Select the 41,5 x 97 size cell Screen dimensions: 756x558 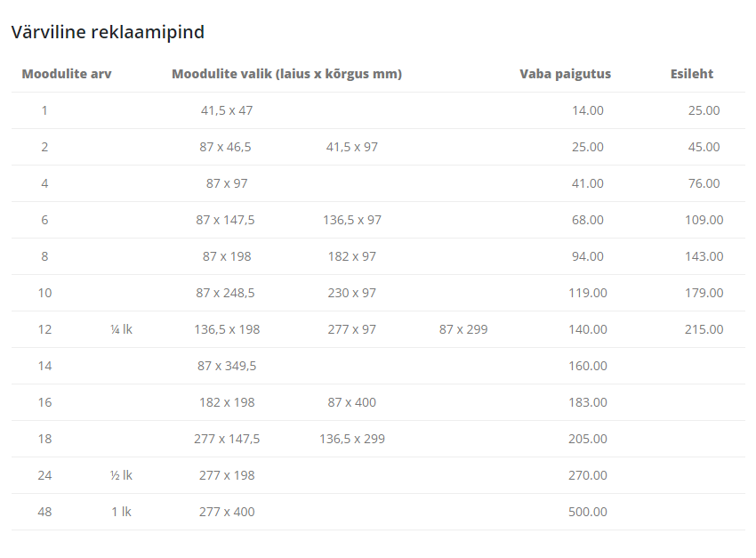[352, 147]
